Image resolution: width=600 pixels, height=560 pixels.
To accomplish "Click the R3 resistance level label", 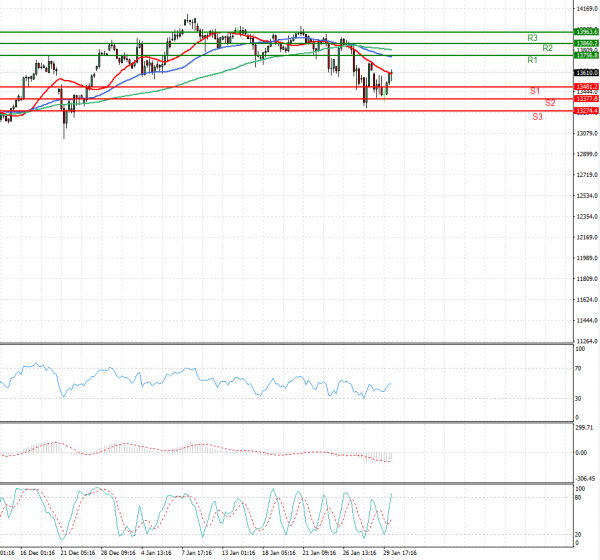I will (534, 37).
